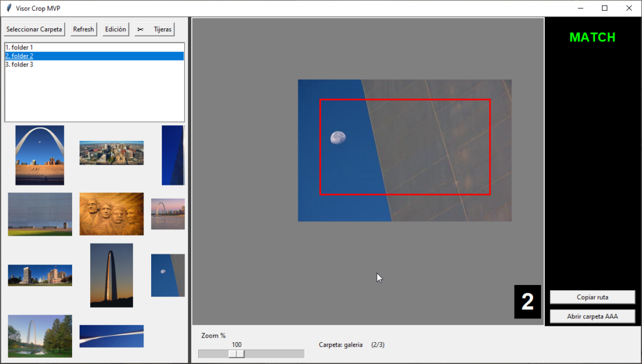Image resolution: width=642 pixels, height=364 pixels.
Task: Select the long building on lawn thumbnail
Action: [39, 214]
